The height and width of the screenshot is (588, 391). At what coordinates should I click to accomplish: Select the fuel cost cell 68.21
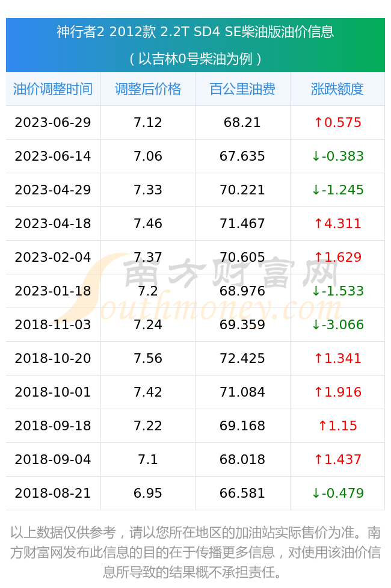pyautogui.click(x=242, y=122)
